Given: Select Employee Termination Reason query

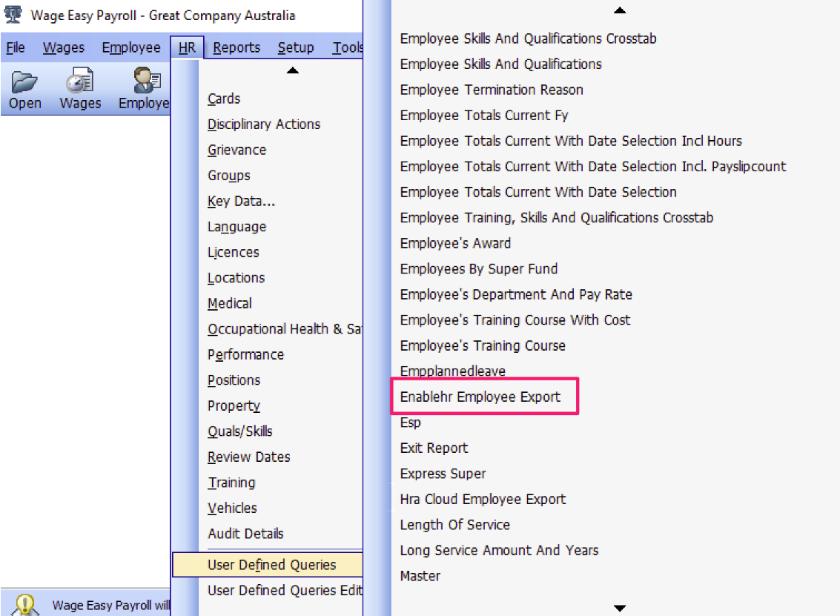Looking at the screenshot, I should click(x=492, y=90).
